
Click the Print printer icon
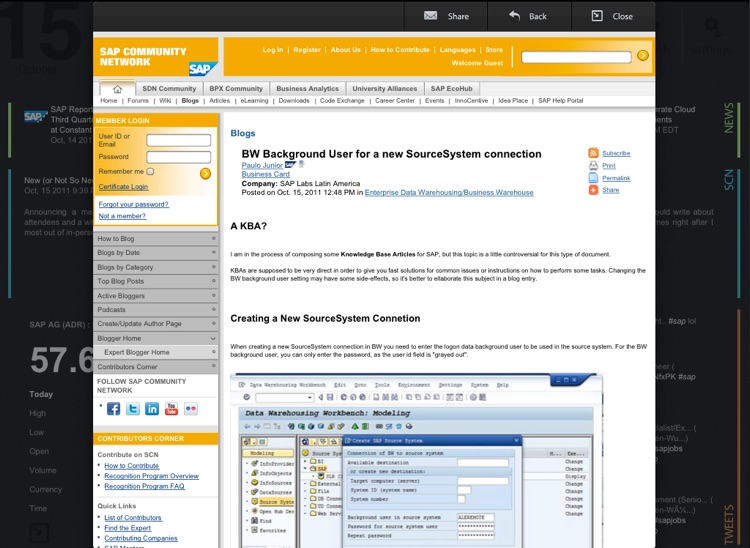[593, 165]
